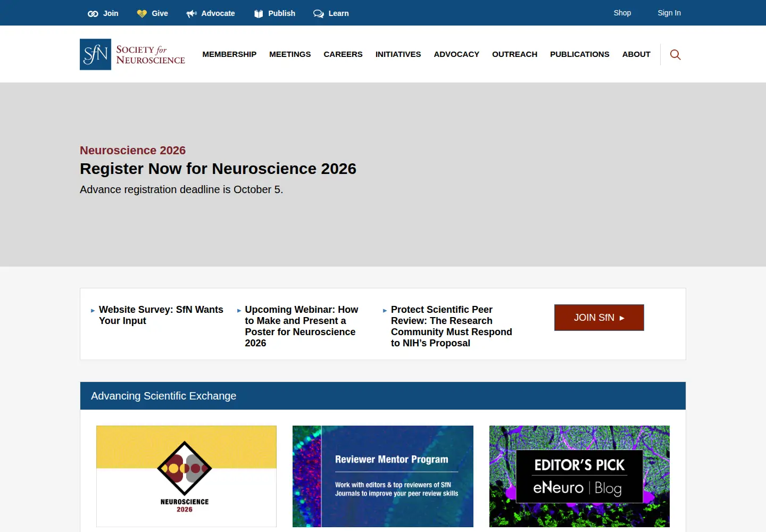Screen dimensions: 766x532
Task: Open the Meetings menu
Action: pyautogui.click(x=290, y=54)
